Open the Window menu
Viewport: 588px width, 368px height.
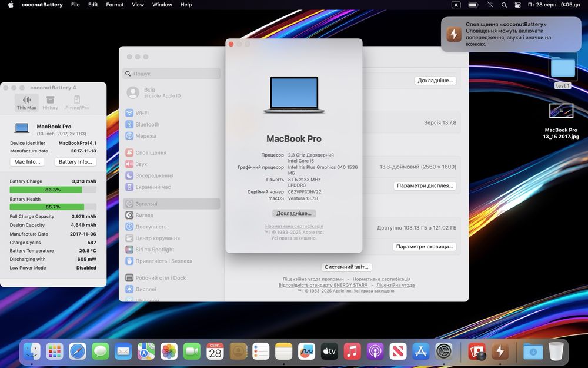click(x=162, y=5)
